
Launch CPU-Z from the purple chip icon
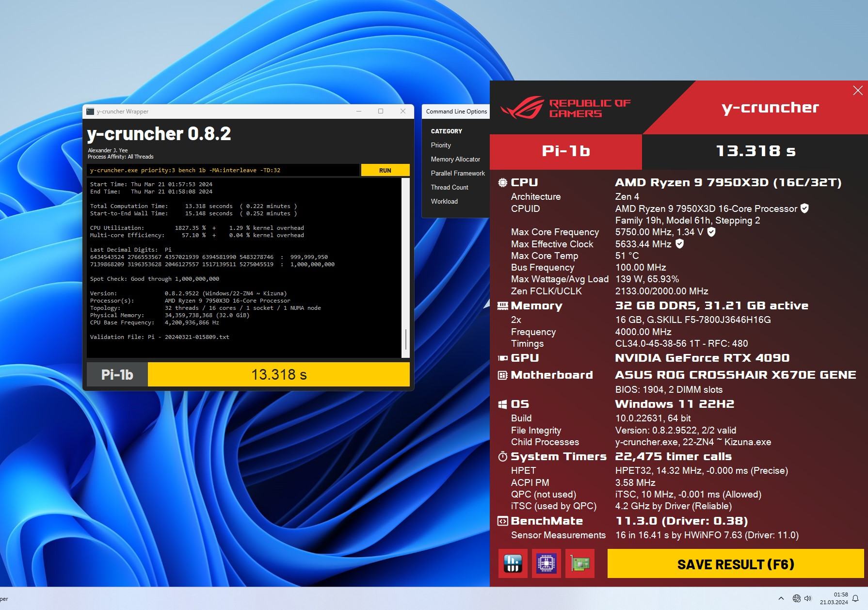tap(547, 563)
